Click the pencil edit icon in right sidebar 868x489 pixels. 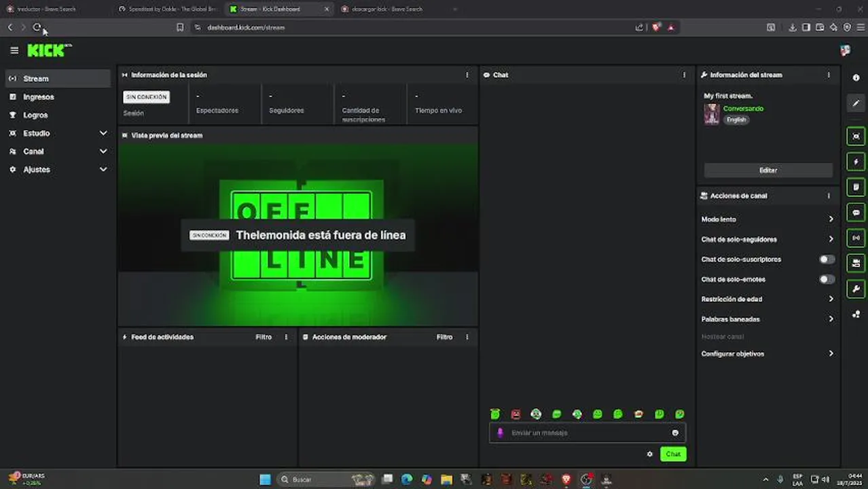pos(856,103)
